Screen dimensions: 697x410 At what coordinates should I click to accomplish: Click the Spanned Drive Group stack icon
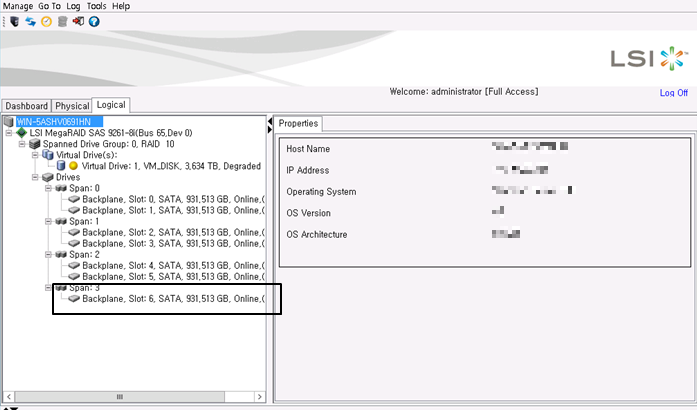(35, 144)
